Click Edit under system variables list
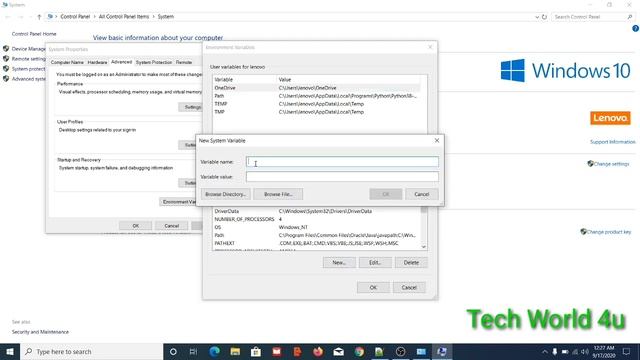Viewport: 640px width, 360px height. click(x=375, y=263)
